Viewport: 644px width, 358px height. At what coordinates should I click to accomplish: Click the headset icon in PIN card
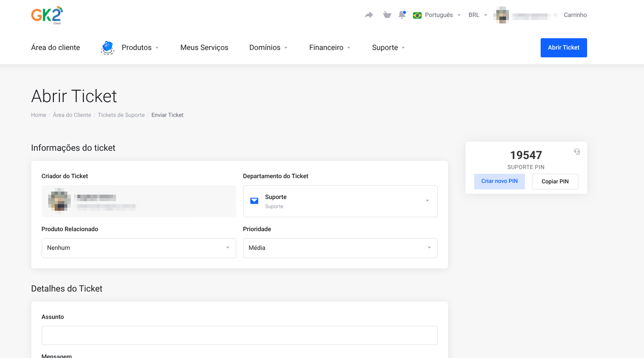pyautogui.click(x=577, y=152)
